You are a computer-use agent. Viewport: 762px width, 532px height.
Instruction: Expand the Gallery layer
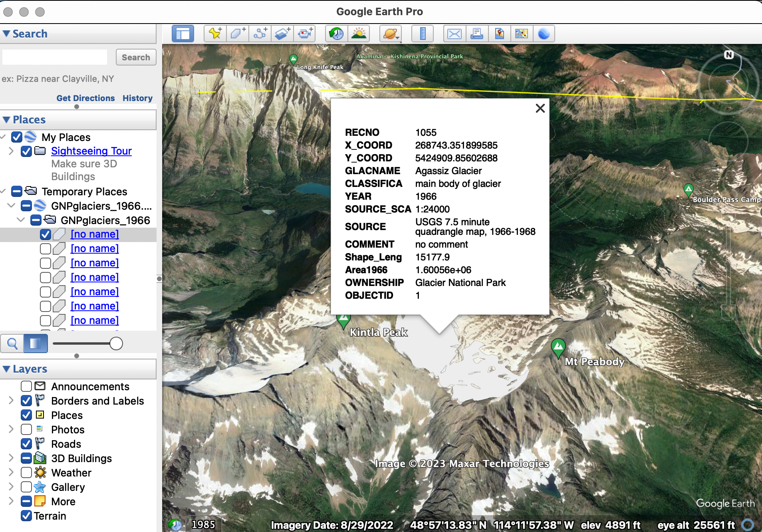pos(11,487)
